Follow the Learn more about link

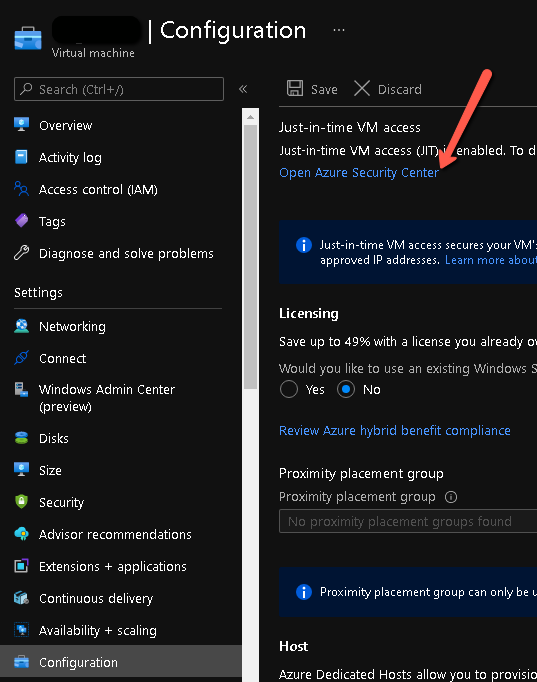(x=491, y=260)
